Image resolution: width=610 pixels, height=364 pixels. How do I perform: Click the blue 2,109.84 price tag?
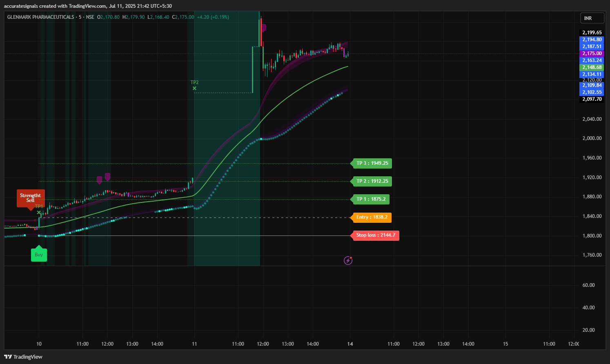(x=592, y=85)
